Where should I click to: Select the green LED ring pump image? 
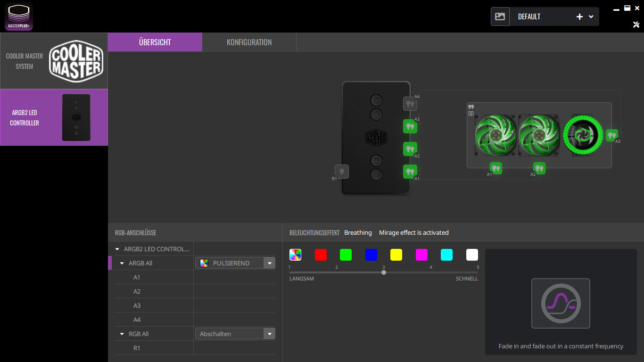click(583, 136)
